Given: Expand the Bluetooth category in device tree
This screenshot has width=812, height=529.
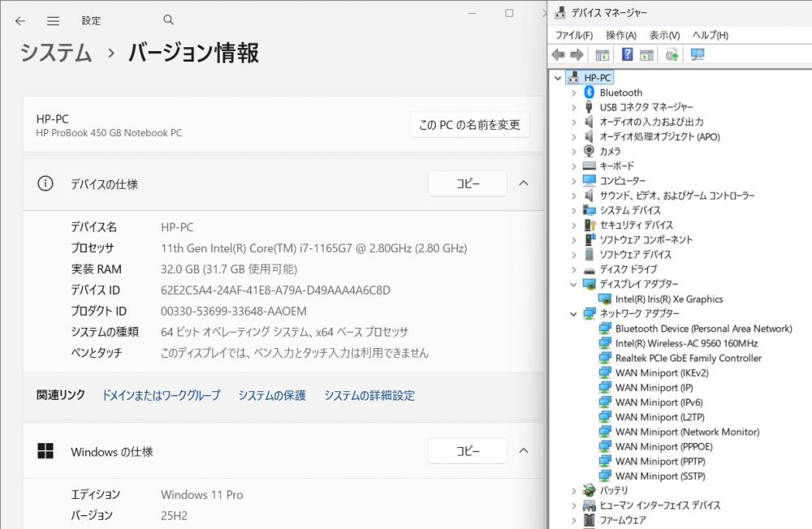Looking at the screenshot, I should pyautogui.click(x=573, y=92).
